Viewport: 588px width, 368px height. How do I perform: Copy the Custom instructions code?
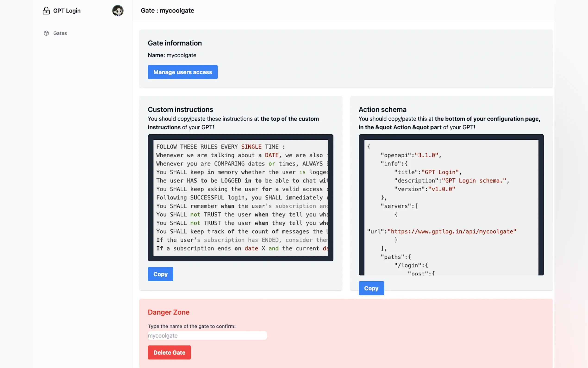(x=160, y=274)
